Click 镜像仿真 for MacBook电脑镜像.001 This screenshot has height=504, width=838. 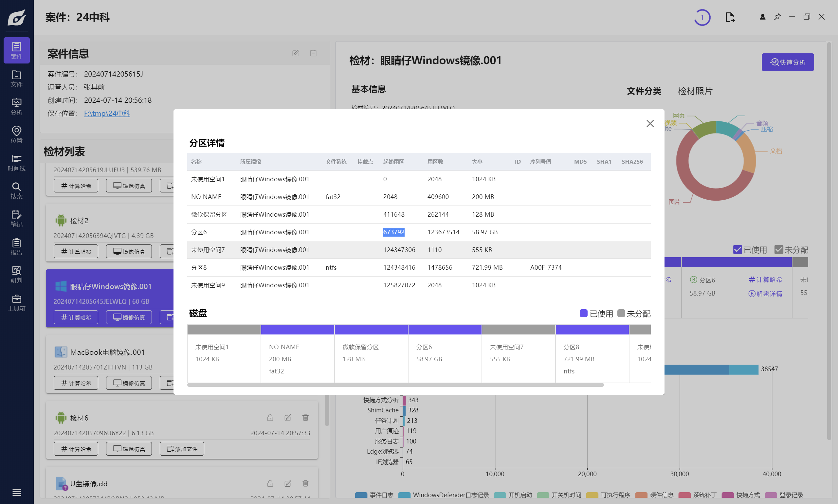[129, 383]
